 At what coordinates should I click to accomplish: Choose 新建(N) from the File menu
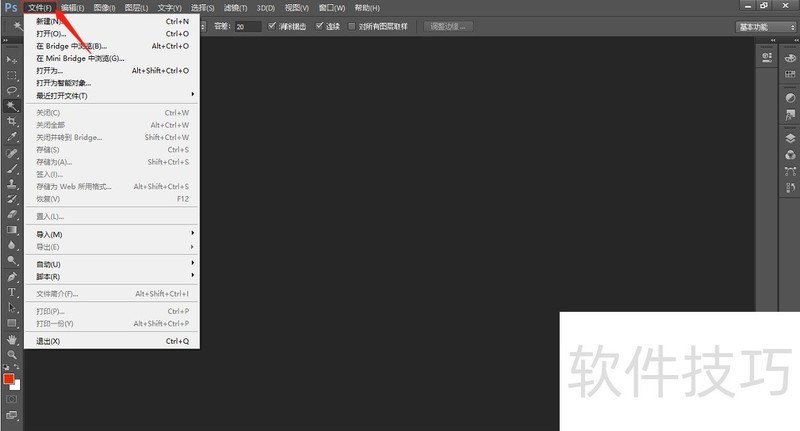[x=111, y=21]
